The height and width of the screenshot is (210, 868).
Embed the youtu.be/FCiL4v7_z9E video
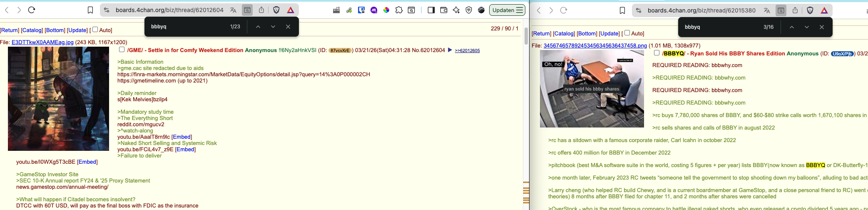click(185, 149)
